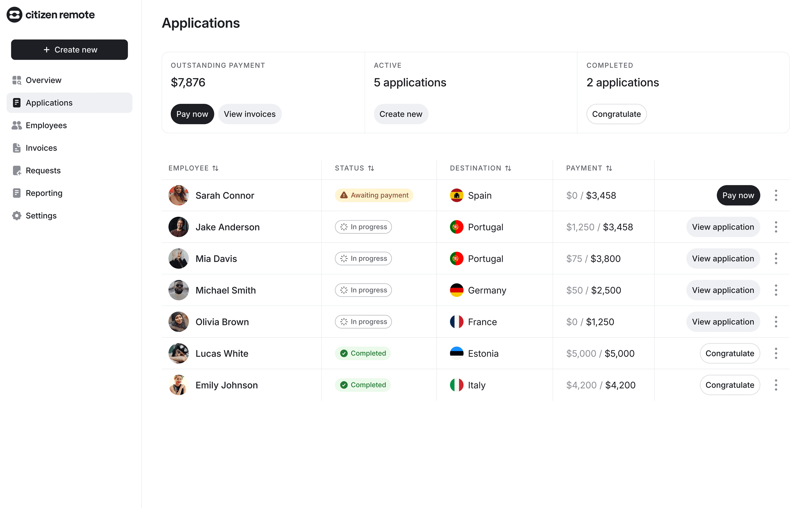Click the Overview sidebar icon
Screen dimensions: 812x508
pos(17,80)
